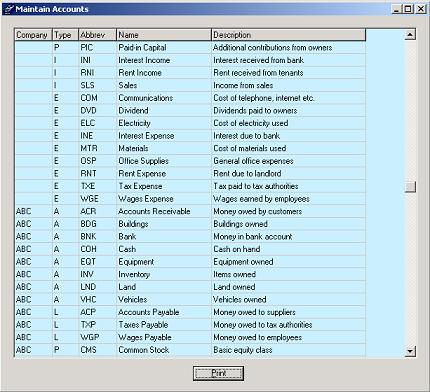Viewport: 430px width, 392px height.
Task: Select the Land name cell
Action: coord(164,287)
